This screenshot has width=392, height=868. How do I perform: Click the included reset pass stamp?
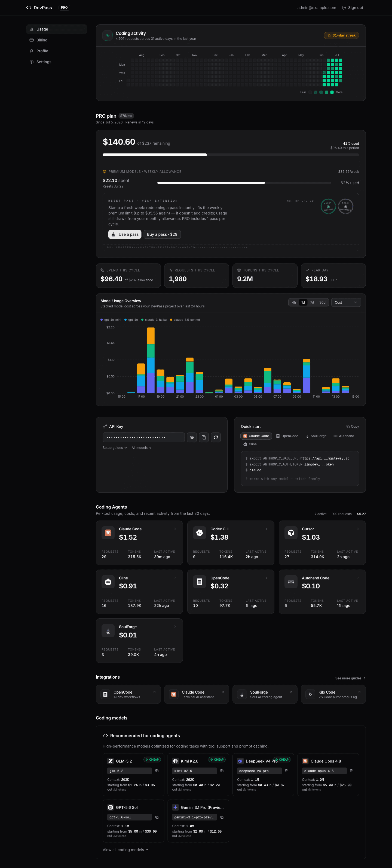(x=328, y=206)
